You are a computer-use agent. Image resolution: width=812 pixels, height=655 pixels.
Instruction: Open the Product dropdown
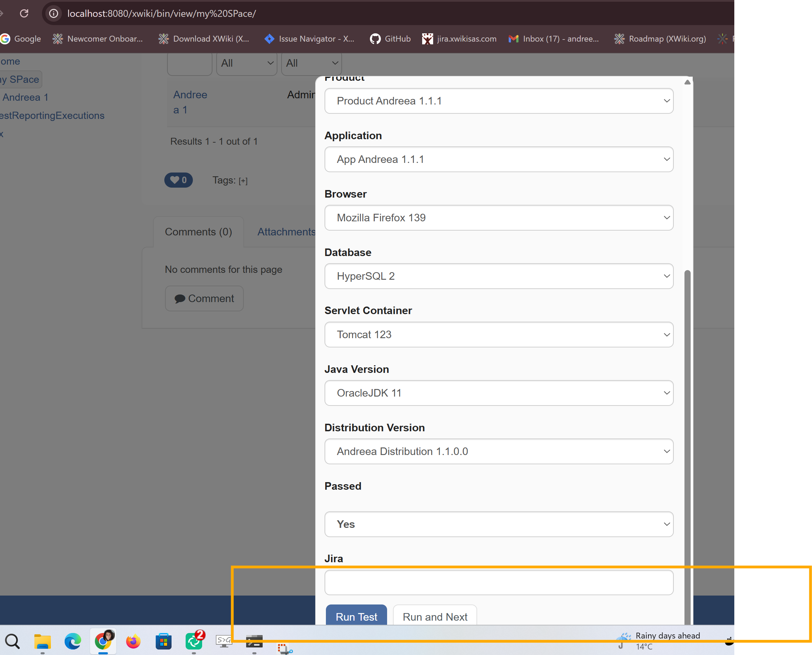point(499,101)
